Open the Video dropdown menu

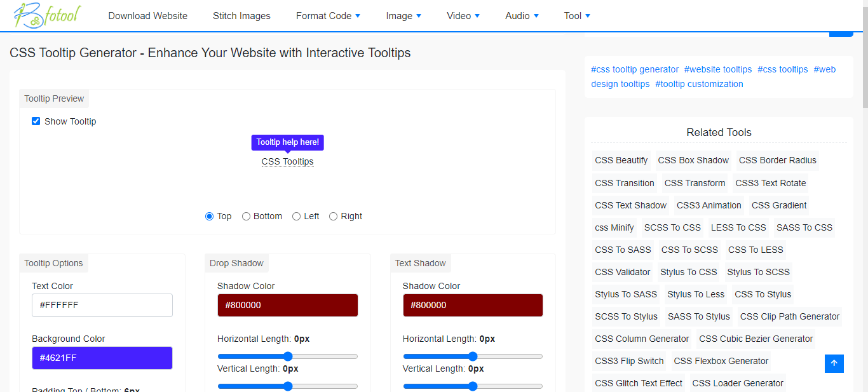[x=463, y=15]
